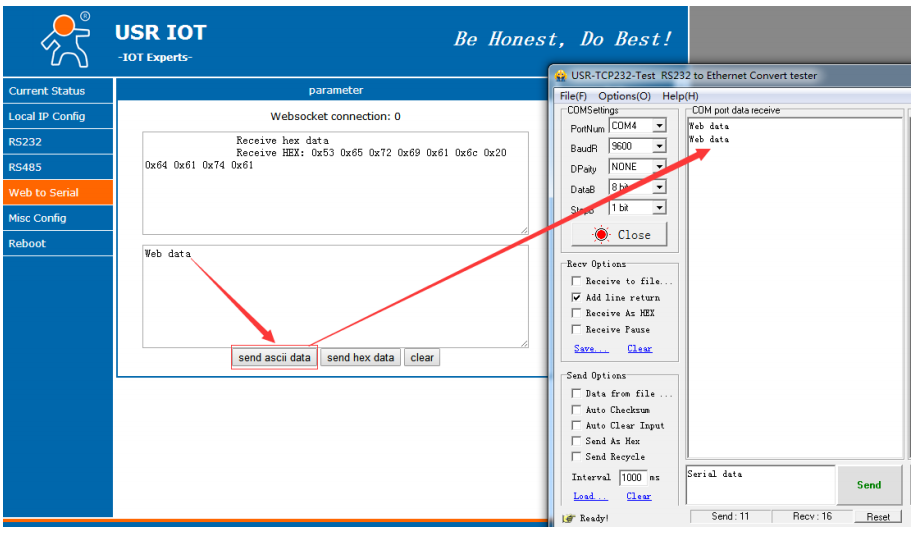Click 'Websocket connection: 0' text
Viewport: 915px width, 533px height.
[336, 116]
